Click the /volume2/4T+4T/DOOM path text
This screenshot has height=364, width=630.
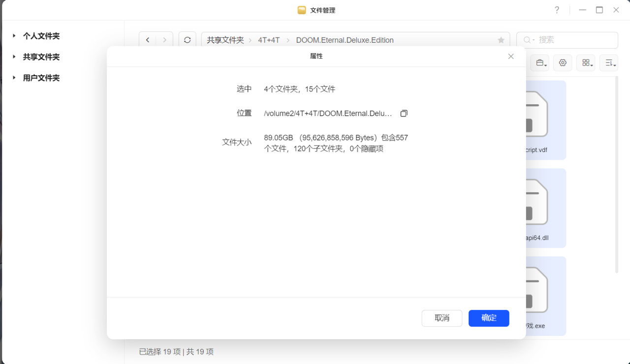328,113
